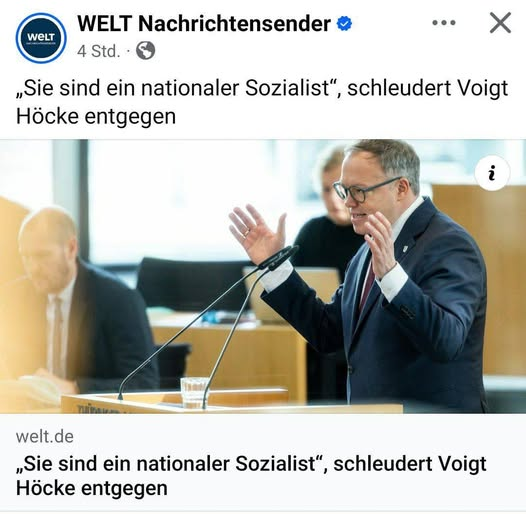Click the post caption text above photo
The width and height of the screenshot is (526, 514).
pos(262,102)
